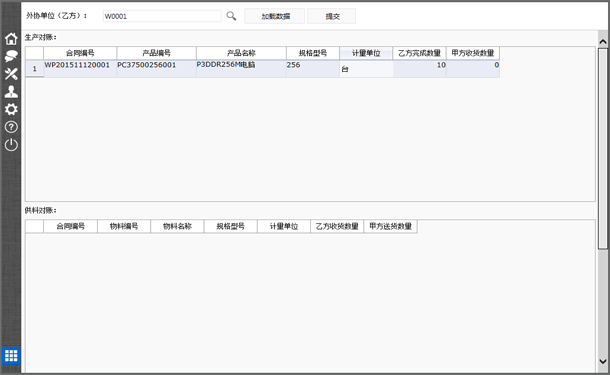This screenshot has width=610, height=375.
Task: Click the vertical scrollbar thumb
Action: [603, 149]
